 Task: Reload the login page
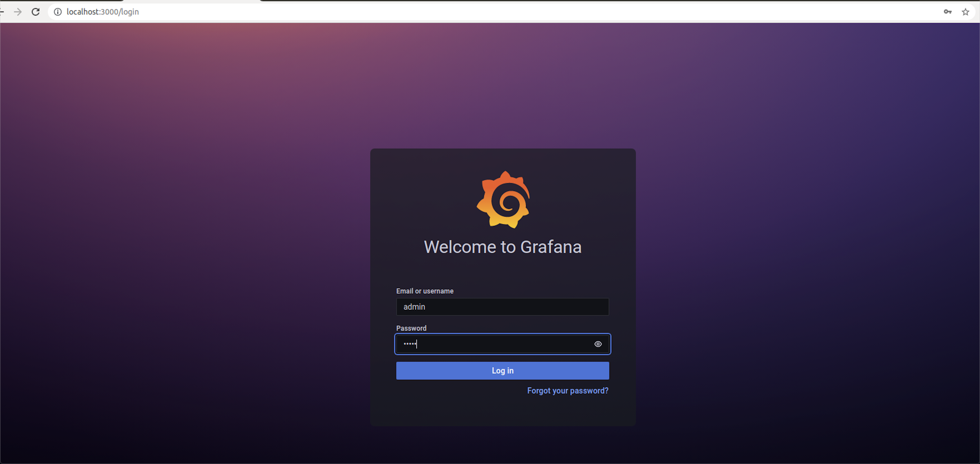coord(35,12)
